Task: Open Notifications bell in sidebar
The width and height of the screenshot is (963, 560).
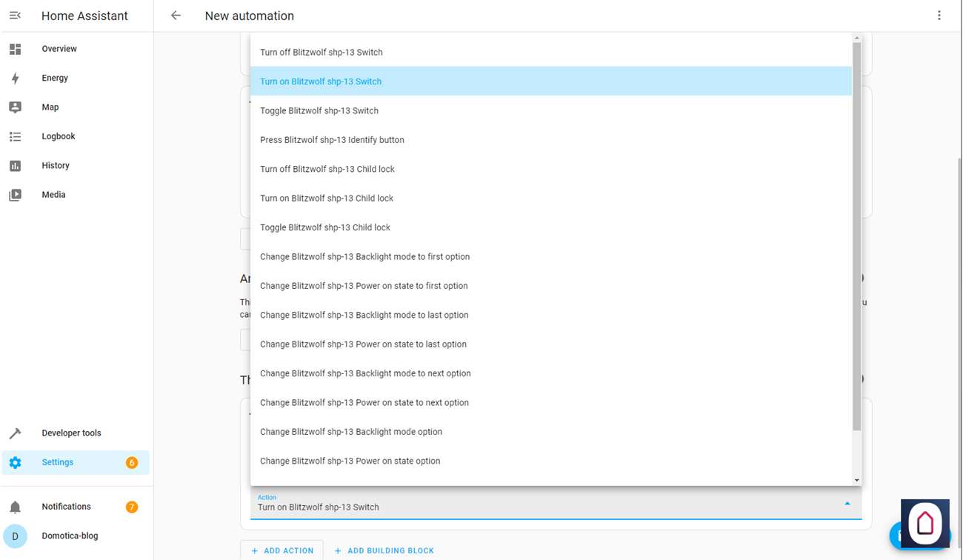Action: [x=15, y=507]
